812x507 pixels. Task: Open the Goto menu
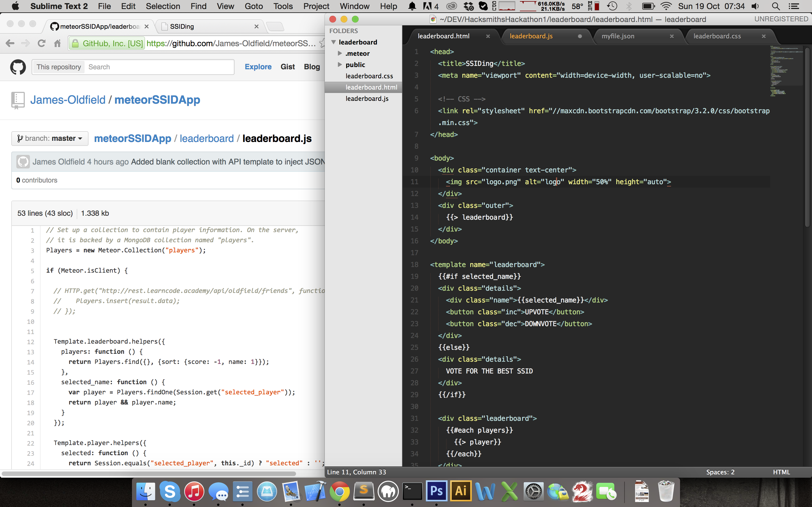click(253, 6)
